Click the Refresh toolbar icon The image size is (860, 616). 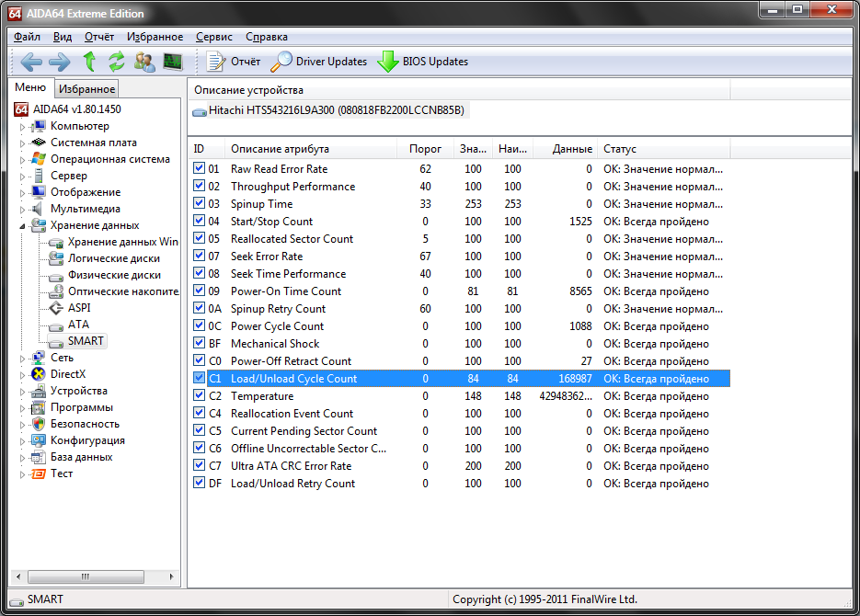click(116, 62)
